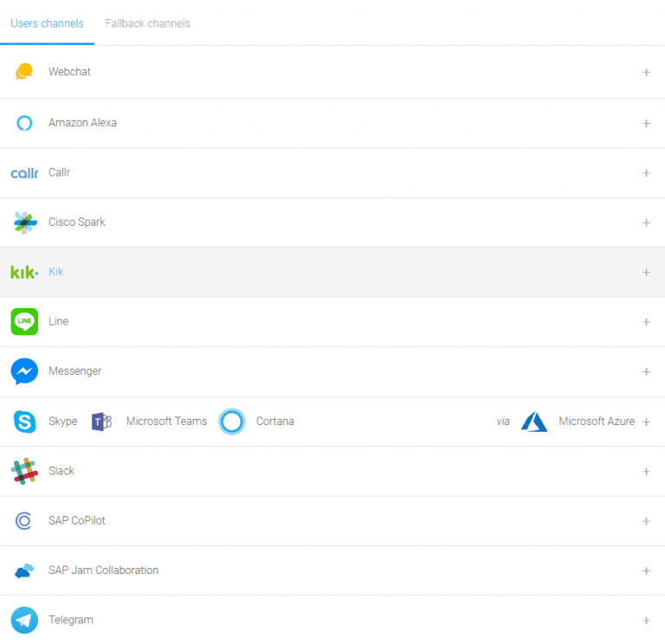The width and height of the screenshot is (665, 644).
Task: Click the Amazon Alexa ring icon
Action: [24, 123]
